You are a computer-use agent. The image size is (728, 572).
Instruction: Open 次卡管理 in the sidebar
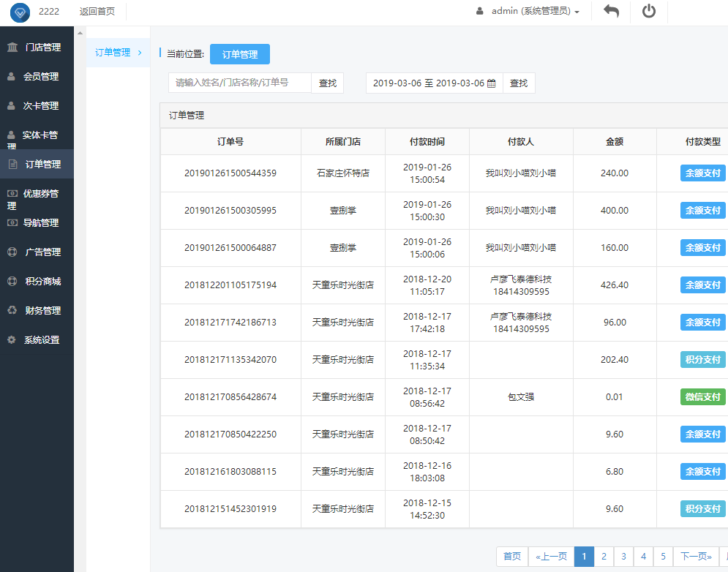tap(37, 106)
